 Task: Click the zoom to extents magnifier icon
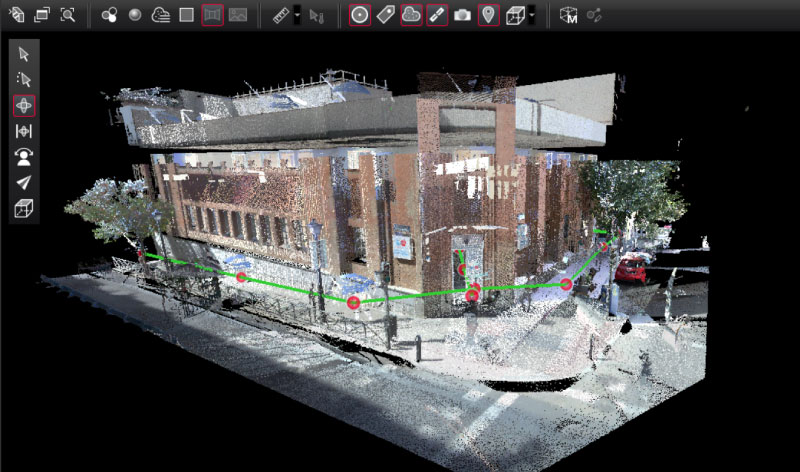pos(67,15)
